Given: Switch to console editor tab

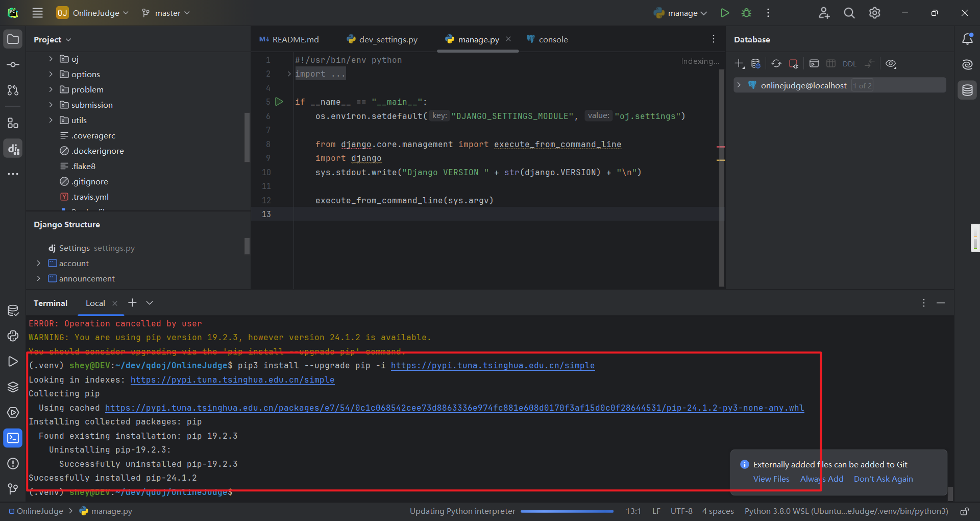Looking at the screenshot, I should [x=547, y=39].
